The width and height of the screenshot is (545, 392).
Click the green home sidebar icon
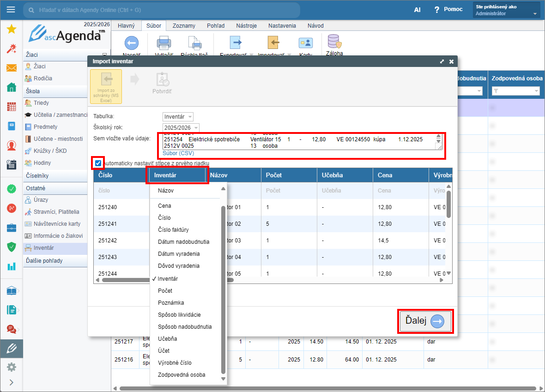11,87
